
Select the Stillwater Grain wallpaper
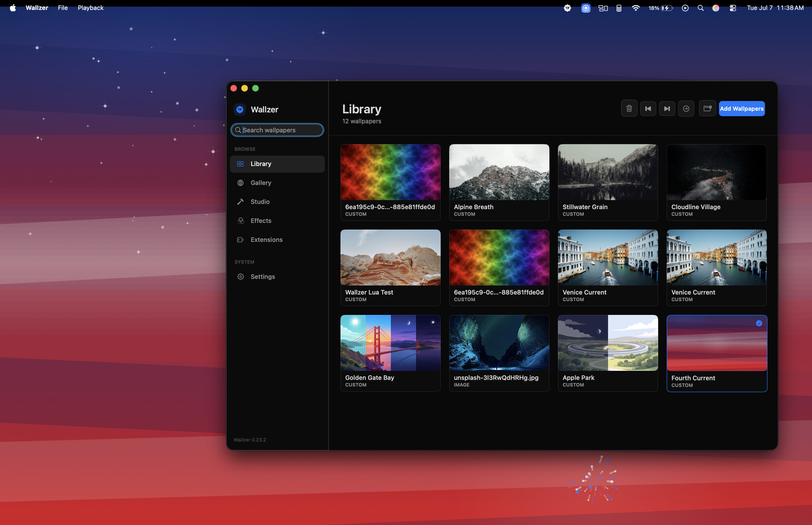(x=608, y=182)
